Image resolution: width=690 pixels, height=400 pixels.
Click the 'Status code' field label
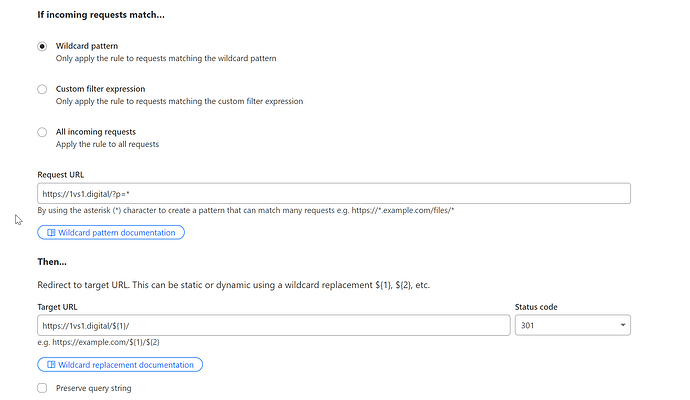click(x=538, y=306)
